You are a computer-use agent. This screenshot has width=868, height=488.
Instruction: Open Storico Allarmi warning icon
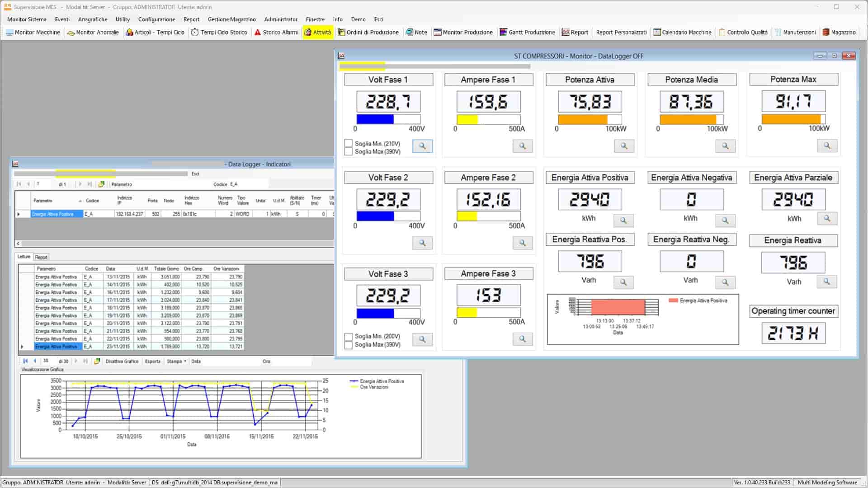[x=258, y=33]
